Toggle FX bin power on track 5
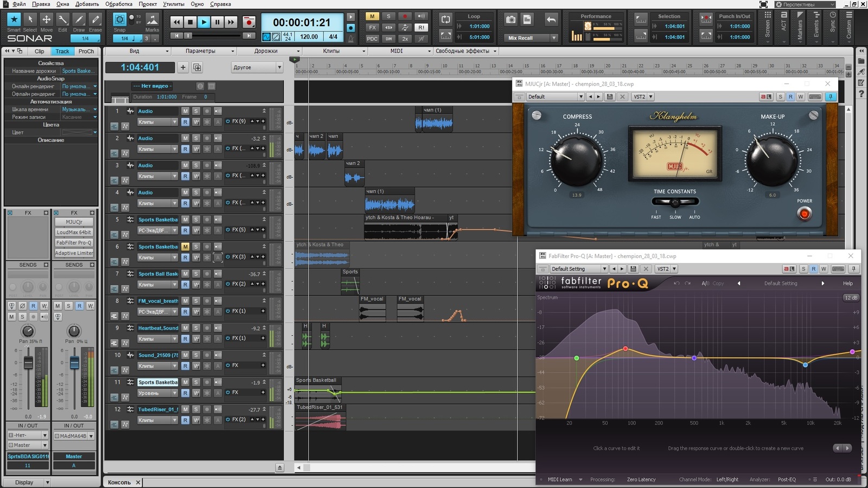This screenshot has width=868, height=488. coord(228,230)
